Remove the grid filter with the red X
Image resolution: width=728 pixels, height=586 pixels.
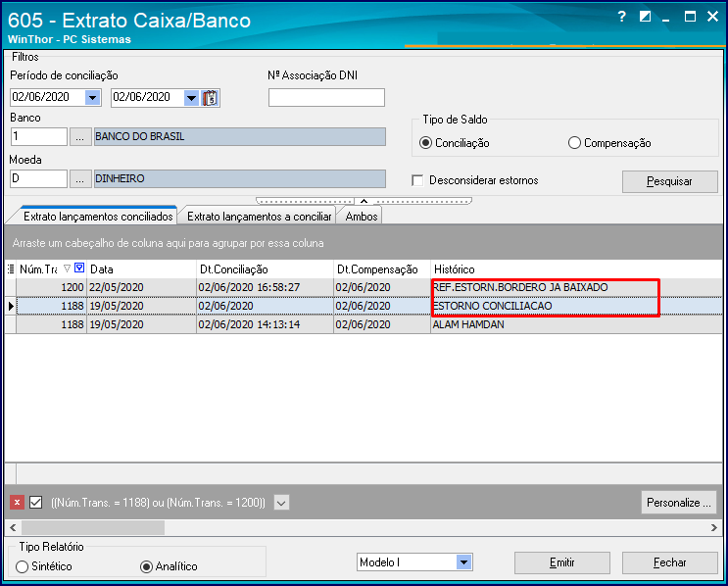[17, 503]
